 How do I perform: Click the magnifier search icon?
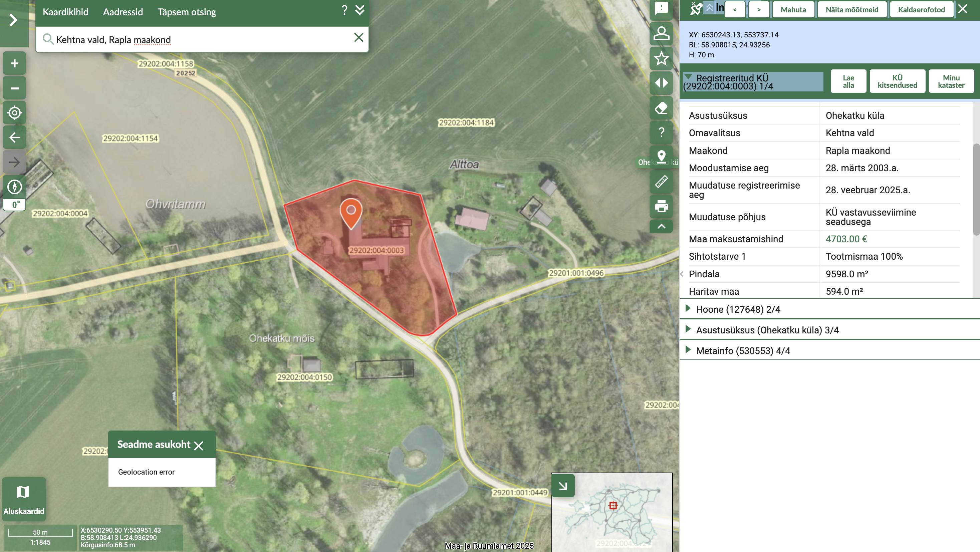47,39
